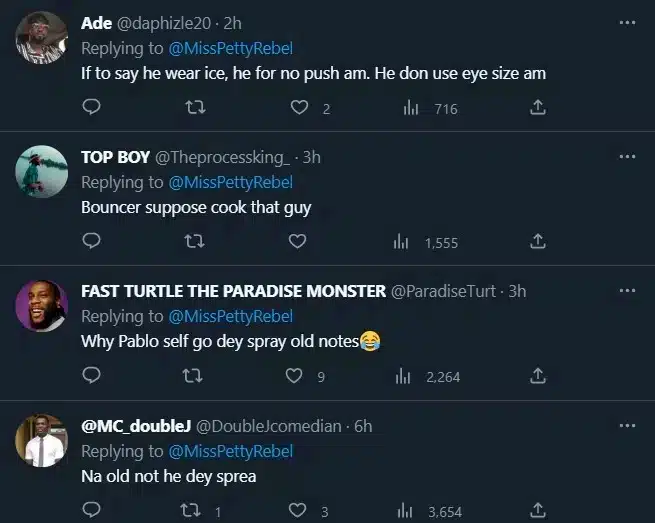655x523 pixels.
Task: Reply to TOP BOY's tweet
Action: [91, 241]
